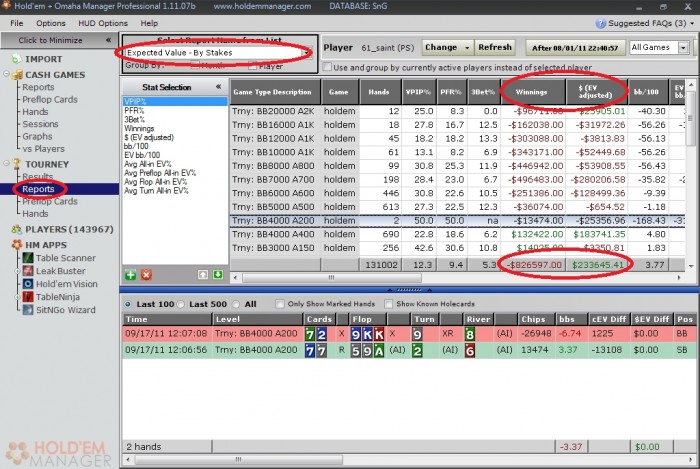
Task: Click the Players group icon
Action: click(x=17, y=229)
